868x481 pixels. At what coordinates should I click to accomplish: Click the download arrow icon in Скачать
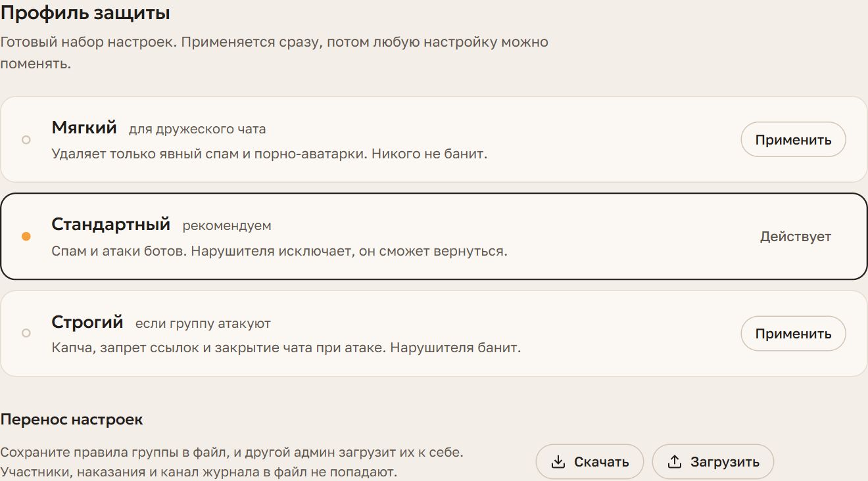point(558,462)
